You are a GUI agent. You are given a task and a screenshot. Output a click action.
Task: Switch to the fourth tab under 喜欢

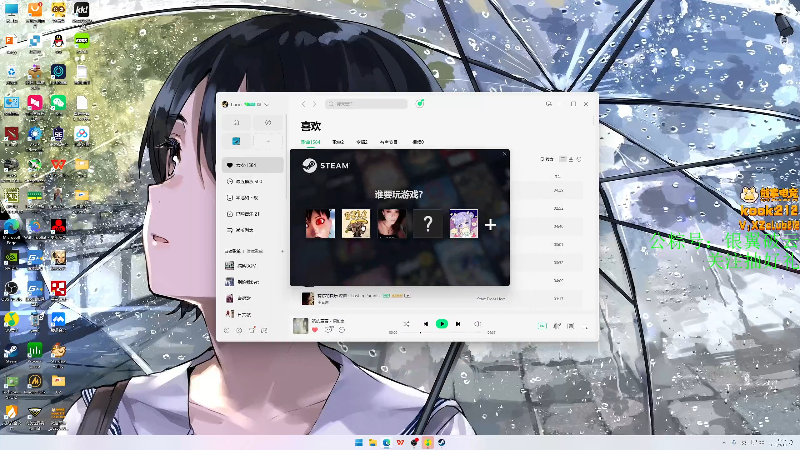[x=388, y=142]
